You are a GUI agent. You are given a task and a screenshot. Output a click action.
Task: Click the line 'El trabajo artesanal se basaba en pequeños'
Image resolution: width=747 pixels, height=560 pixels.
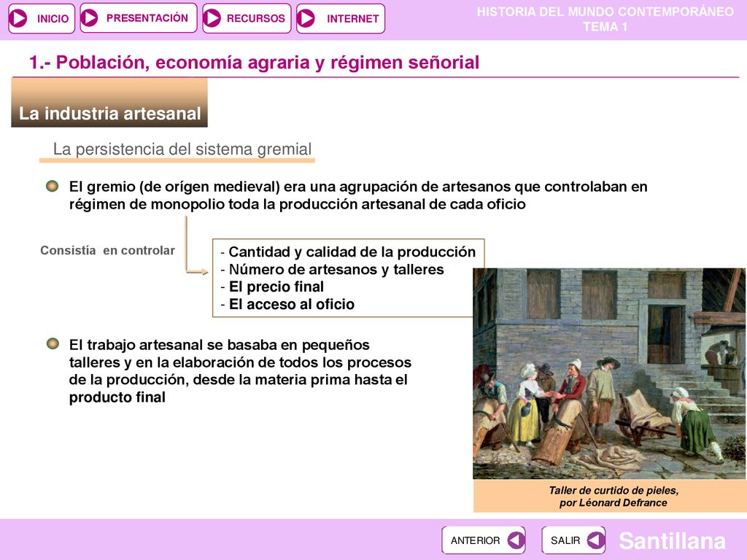219,345
